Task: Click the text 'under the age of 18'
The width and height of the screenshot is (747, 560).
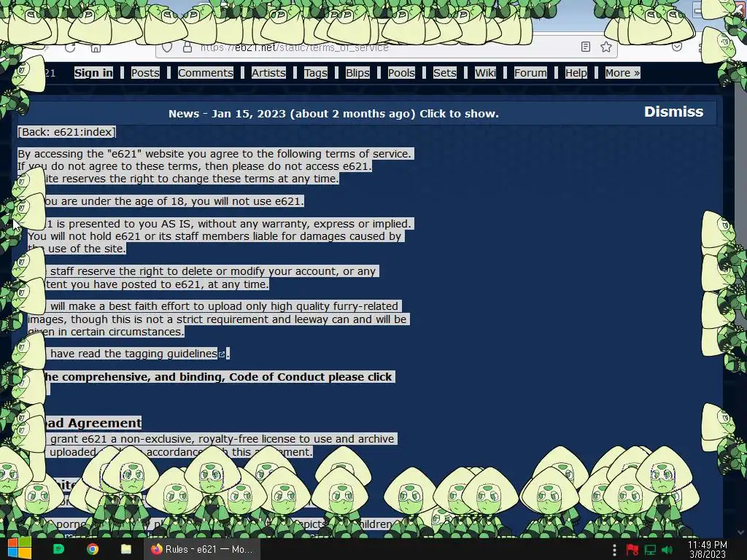Action: [x=128, y=201]
